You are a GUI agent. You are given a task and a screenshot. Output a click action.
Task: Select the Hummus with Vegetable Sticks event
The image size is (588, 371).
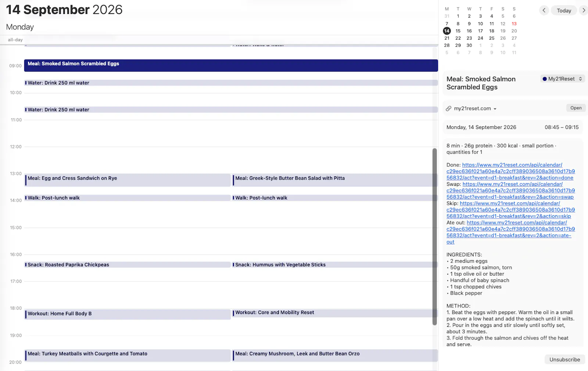click(x=335, y=264)
